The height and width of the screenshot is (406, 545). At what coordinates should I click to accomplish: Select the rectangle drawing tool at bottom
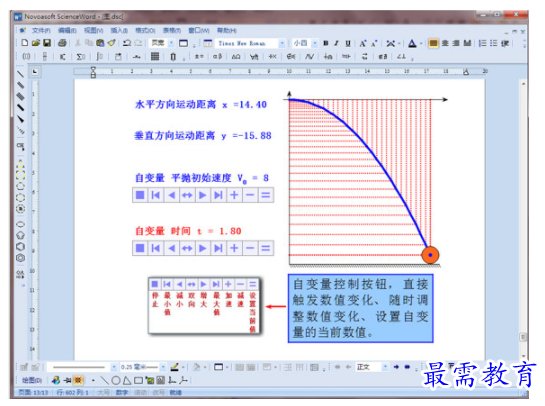(x=138, y=381)
